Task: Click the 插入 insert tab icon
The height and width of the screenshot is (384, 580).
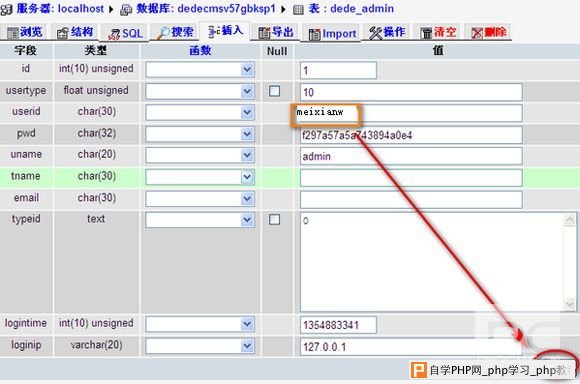Action: click(214, 32)
